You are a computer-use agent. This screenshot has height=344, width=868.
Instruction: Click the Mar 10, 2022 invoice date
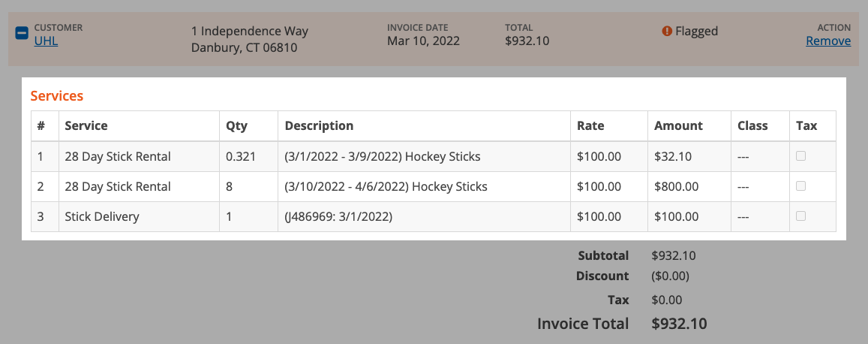point(423,41)
